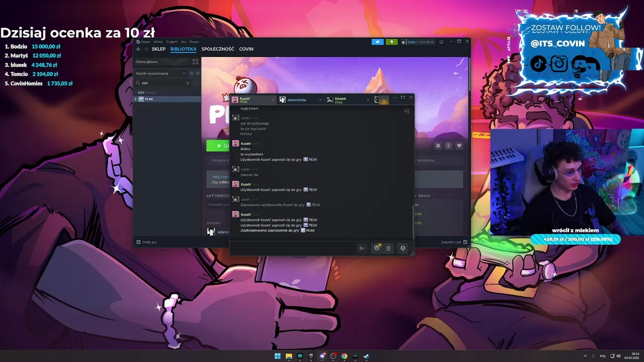Open Steam announcements megaphone icon
This screenshot has width=644, height=362.
(x=377, y=42)
